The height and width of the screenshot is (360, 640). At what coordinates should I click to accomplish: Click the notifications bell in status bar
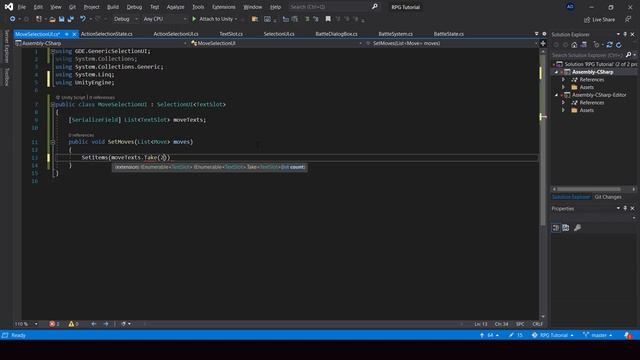[628, 335]
